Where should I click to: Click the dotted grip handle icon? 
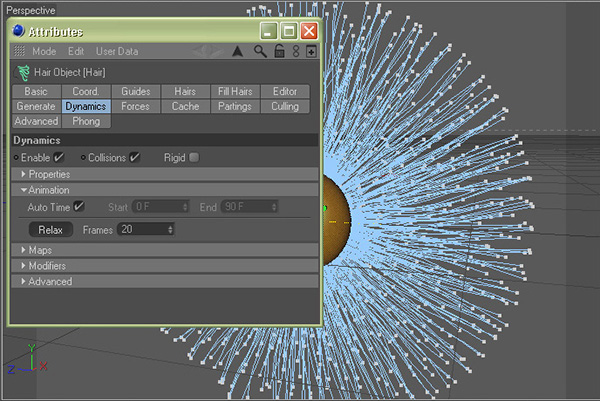pos(20,51)
